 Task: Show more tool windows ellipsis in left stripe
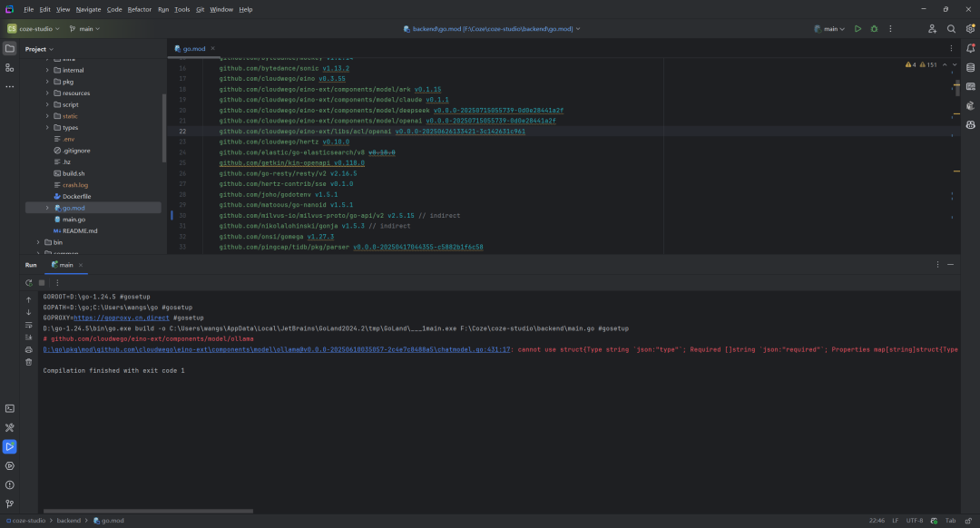tap(10, 86)
